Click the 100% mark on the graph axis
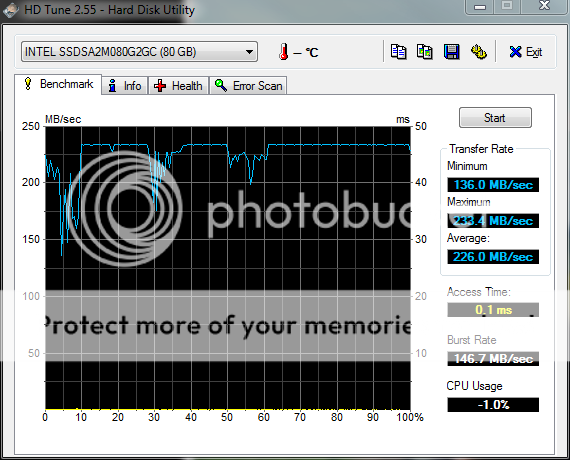 tap(410, 417)
